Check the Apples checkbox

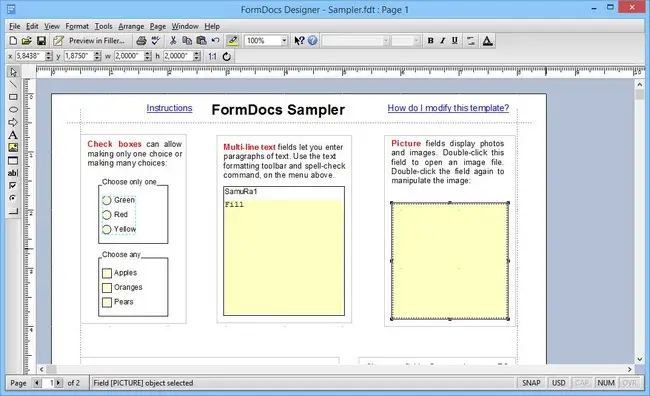coord(107,273)
